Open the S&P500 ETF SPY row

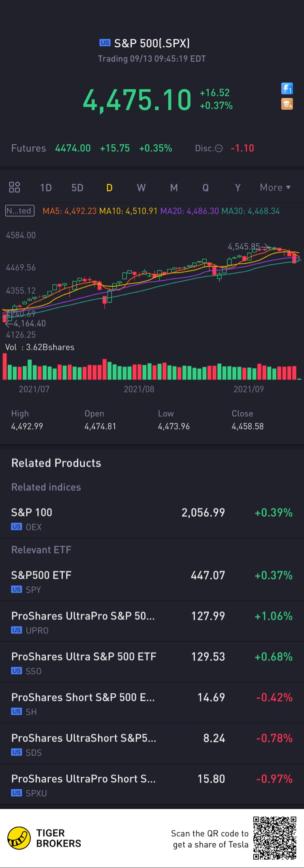pyautogui.click(x=152, y=581)
